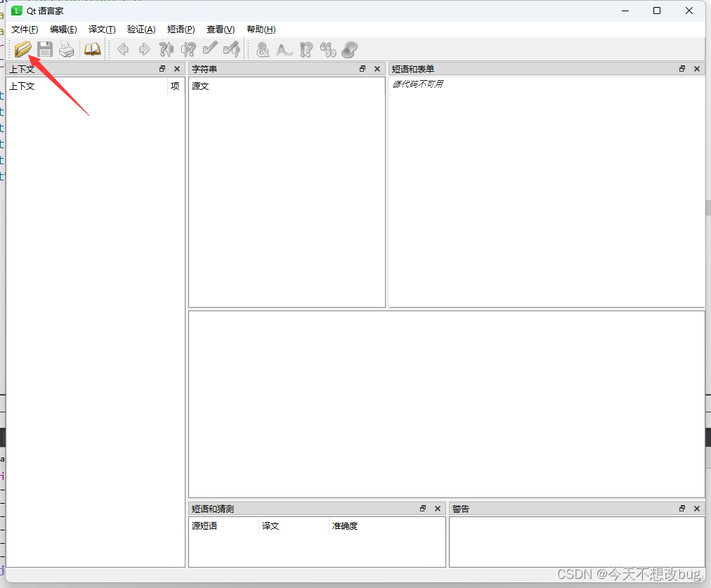Go to previous item with left arrow
The image size is (711, 588).
123,49
